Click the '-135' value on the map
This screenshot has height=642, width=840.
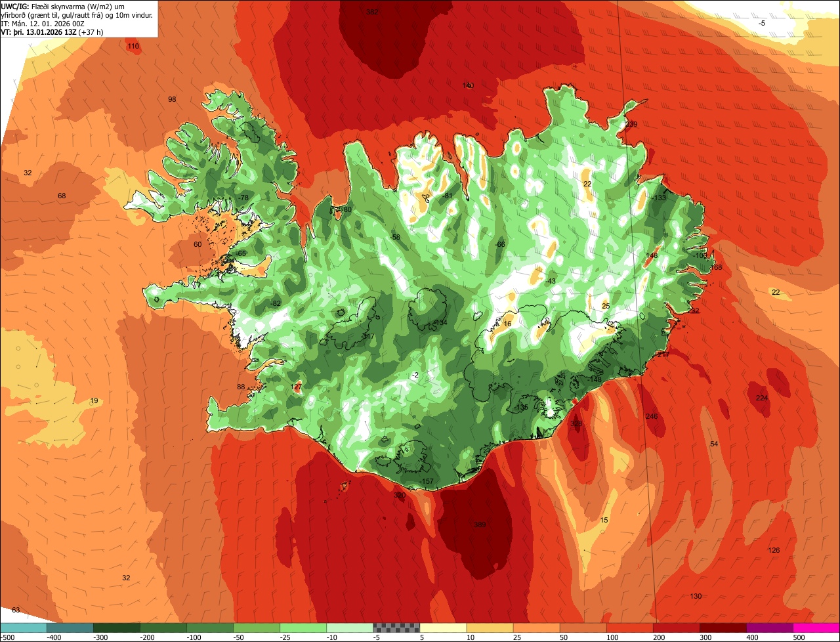point(521,407)
